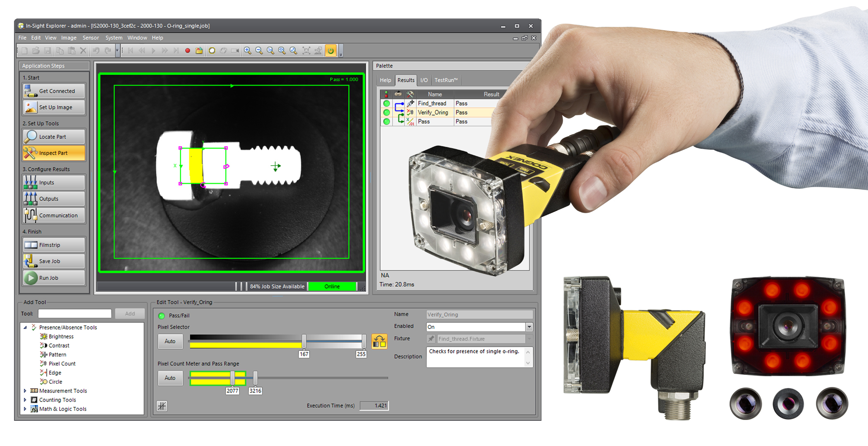Expand the Counting Tools category
This screenshot has width=868, height=446.
tap(25, 400)
